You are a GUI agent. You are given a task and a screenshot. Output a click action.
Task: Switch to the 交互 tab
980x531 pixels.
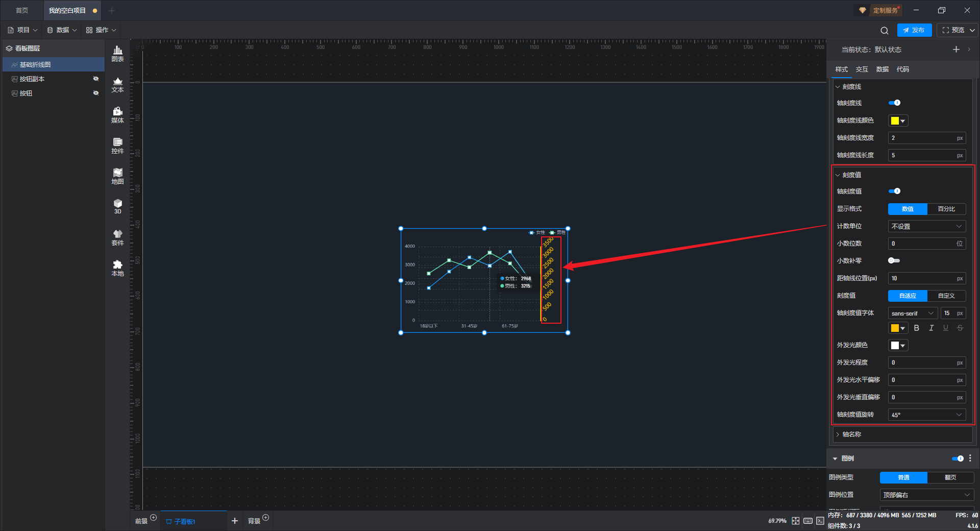tap(862, 69)
